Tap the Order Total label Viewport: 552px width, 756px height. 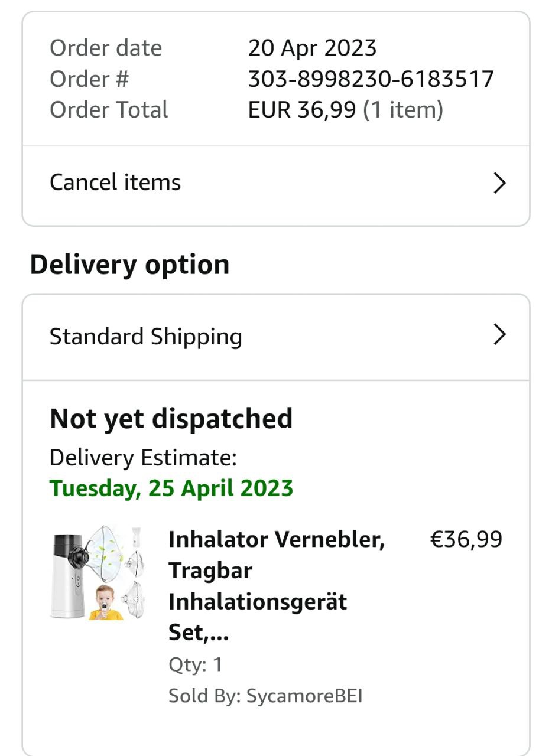(109, 110)
